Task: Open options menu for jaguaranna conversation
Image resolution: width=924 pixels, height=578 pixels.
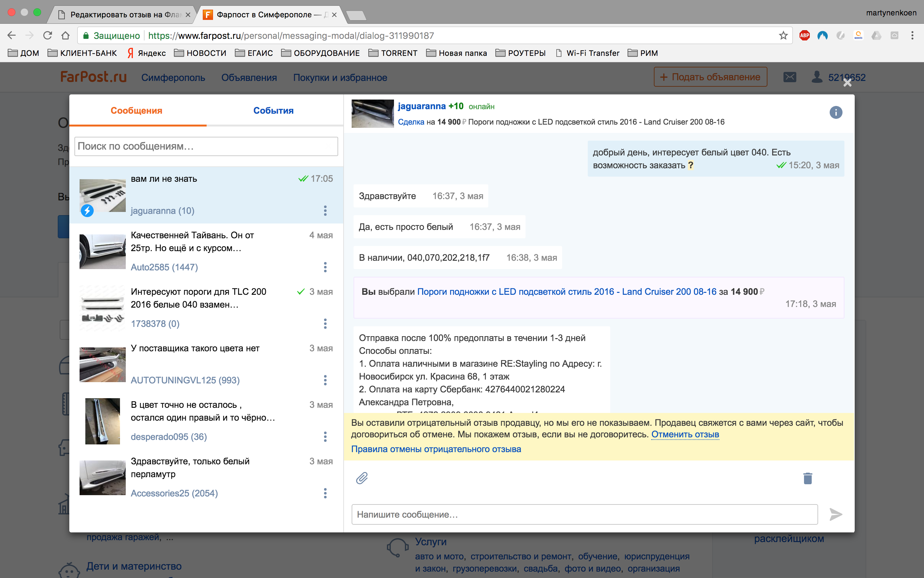Action: (x=325, y=211)
